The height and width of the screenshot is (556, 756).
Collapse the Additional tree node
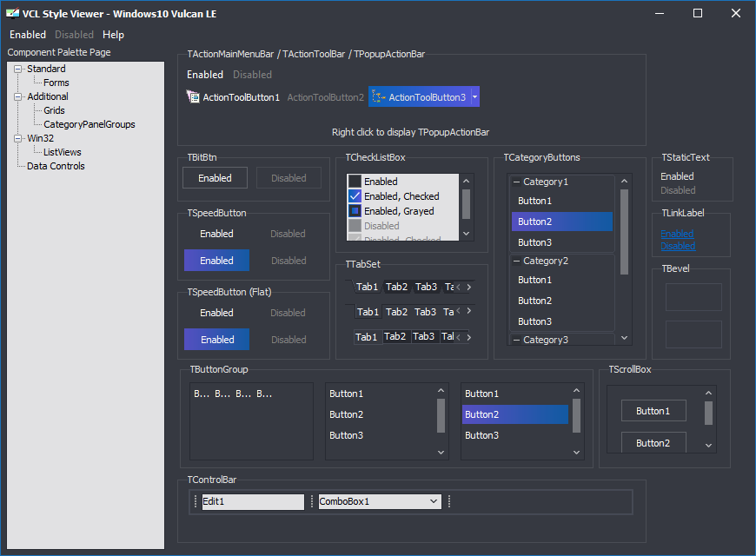click(x=18, y=97)
